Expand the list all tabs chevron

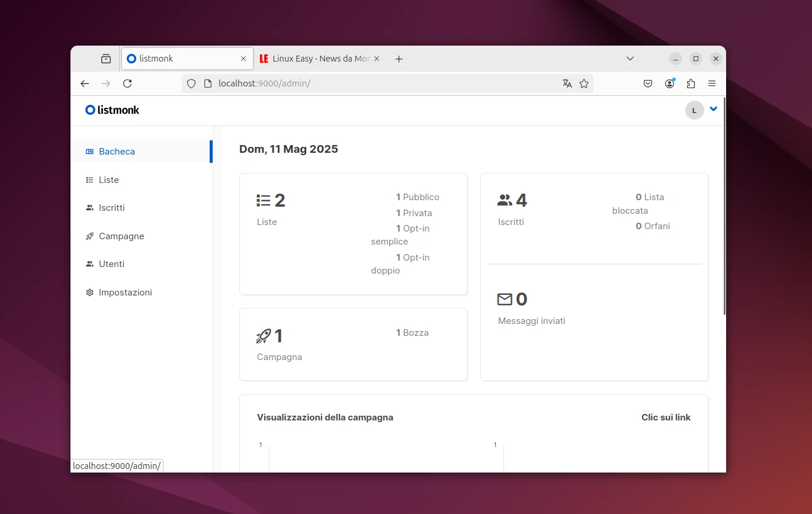[x=630, y=59]
